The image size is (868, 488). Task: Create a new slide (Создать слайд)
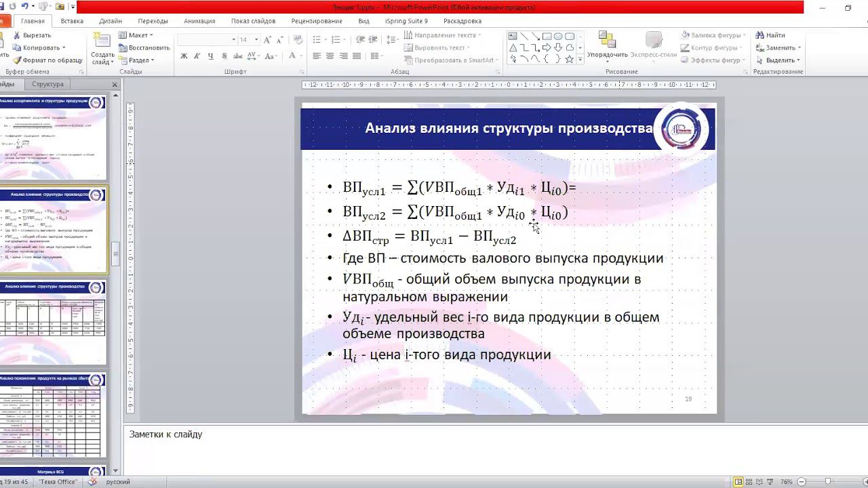click(103, 49)
